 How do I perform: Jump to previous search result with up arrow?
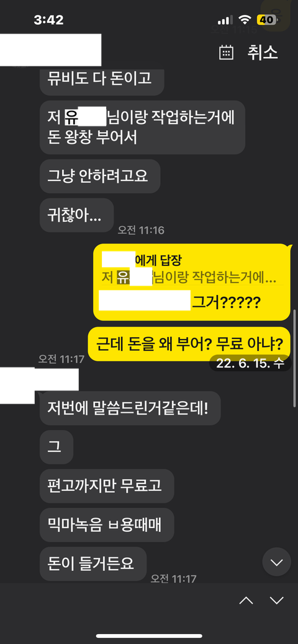coord(246,601)
